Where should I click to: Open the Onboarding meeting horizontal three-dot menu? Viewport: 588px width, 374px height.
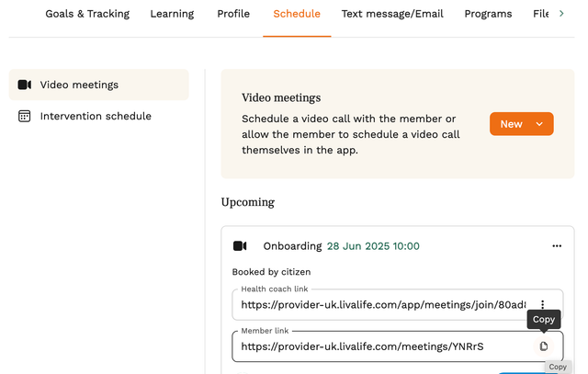click(x=557, y=246)
